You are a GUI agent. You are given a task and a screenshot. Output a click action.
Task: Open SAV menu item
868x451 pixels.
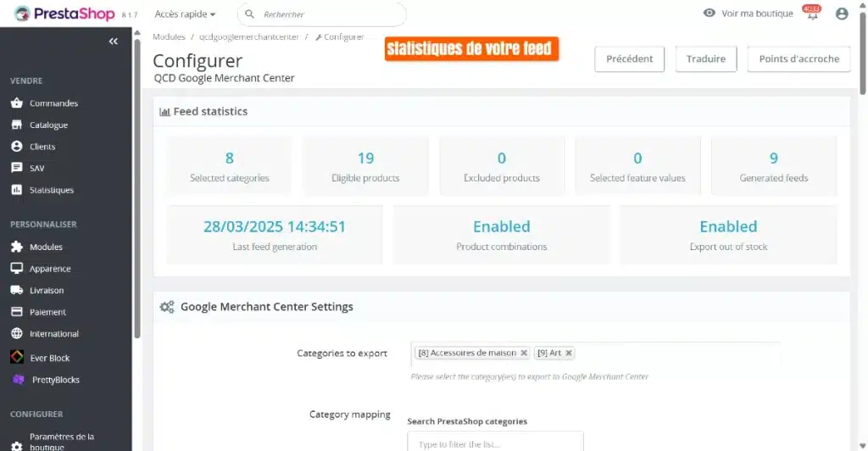pyautogui.click(x=36, y=168)
